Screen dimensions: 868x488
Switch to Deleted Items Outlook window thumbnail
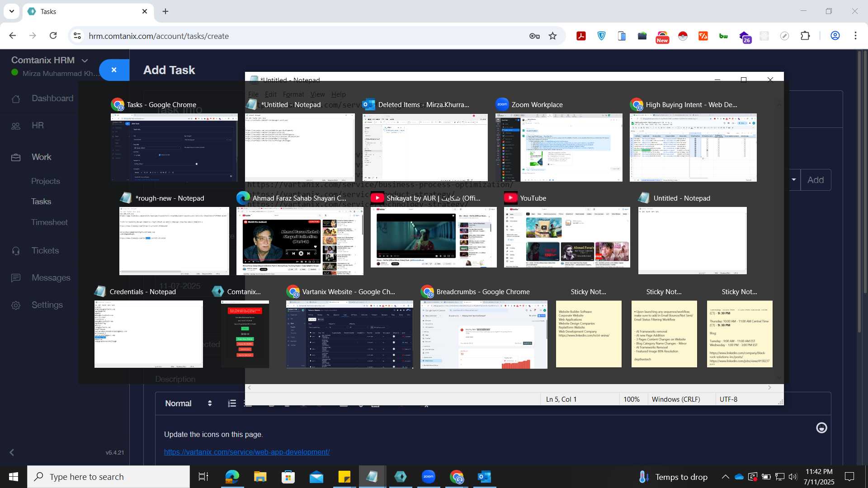425,147
